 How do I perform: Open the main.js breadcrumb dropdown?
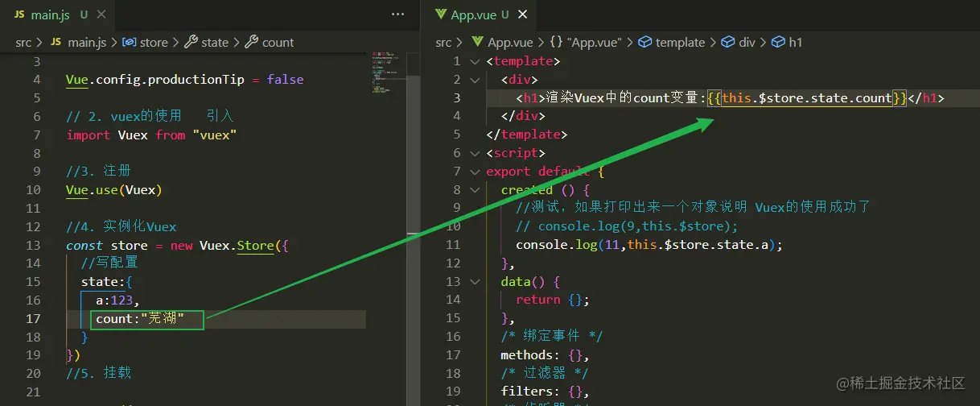pyautogui.click(x=86, y=42)
